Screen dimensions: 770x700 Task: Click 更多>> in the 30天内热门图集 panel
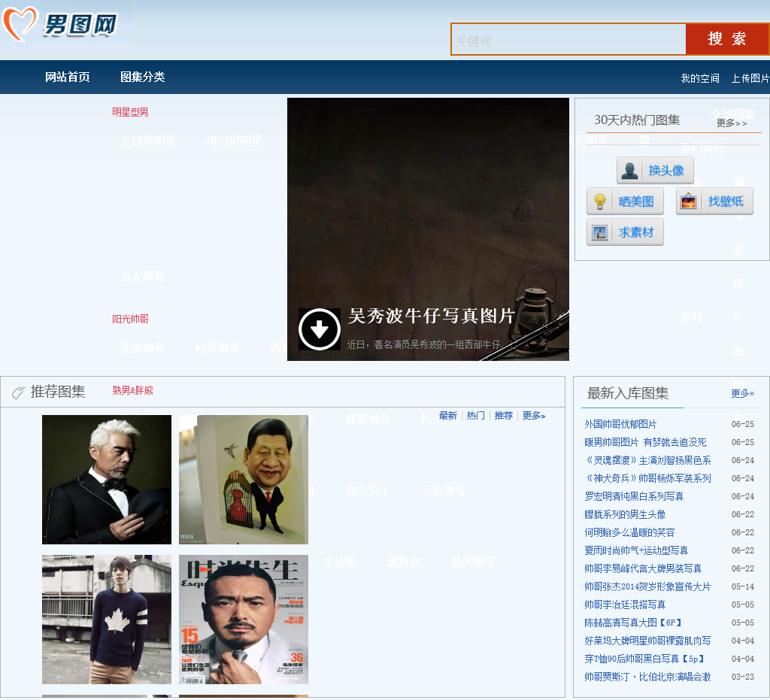pyautogui.click(x=732, y=123)
